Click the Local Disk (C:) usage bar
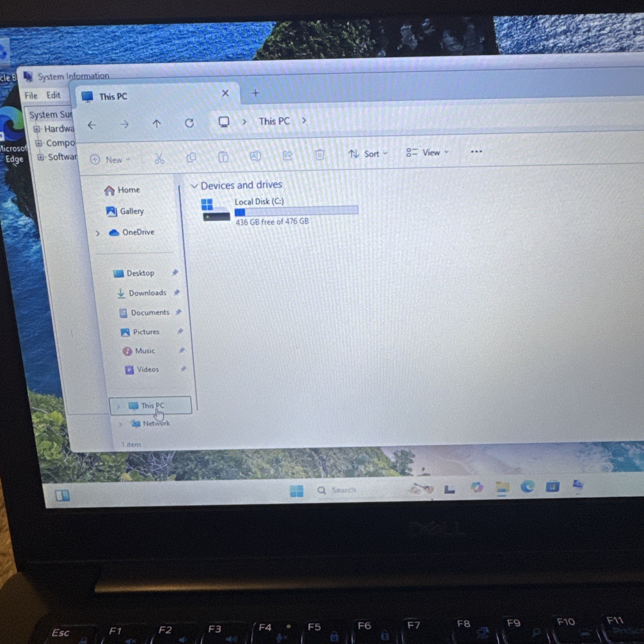The width and height of the screenshot is (644, 644). [x=296, y=211]
